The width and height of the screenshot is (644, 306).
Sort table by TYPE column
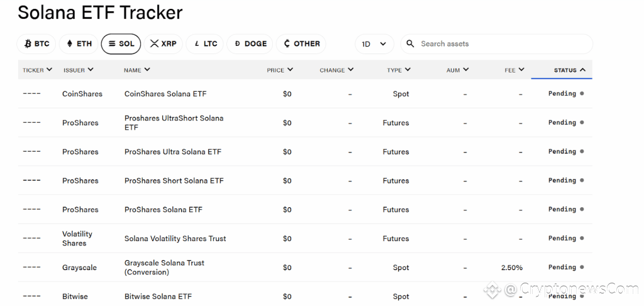tap(398, 70)
